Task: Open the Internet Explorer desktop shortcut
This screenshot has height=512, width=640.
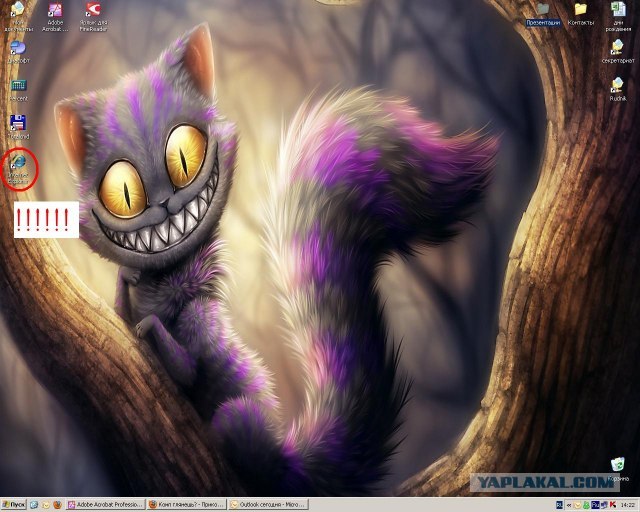Action: tap(18, 169)
